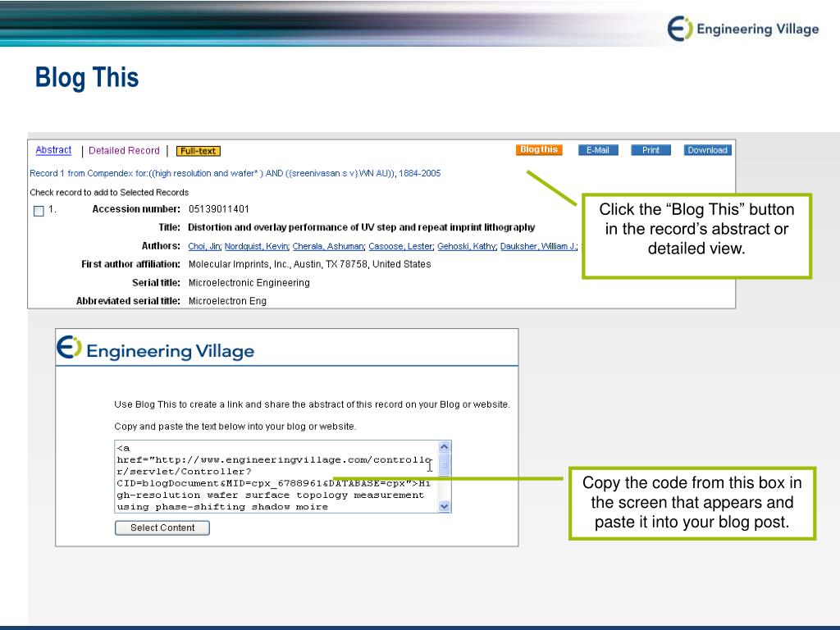Screen dimensions: 840x630
Task: Click the Print button
Action: pyautogui.click(x=651, y=151)
